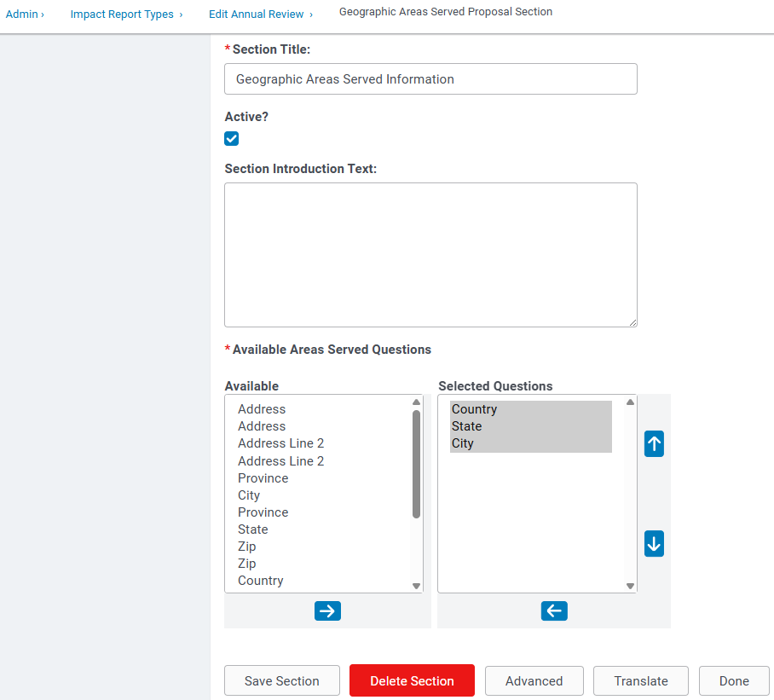Move selected question down with down arrow
This screenshot has height=700, width=774.
(x=654, y=543)
